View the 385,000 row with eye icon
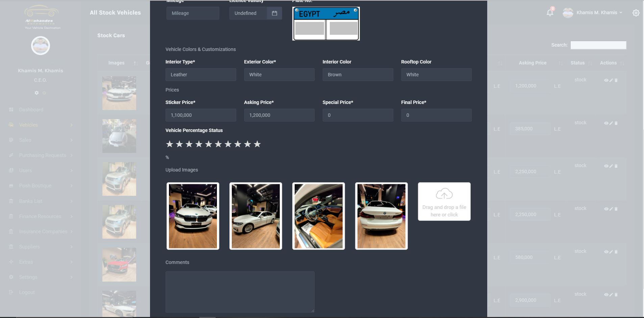The width and height of the screenshot is (644, 318). tap(606, 123)
